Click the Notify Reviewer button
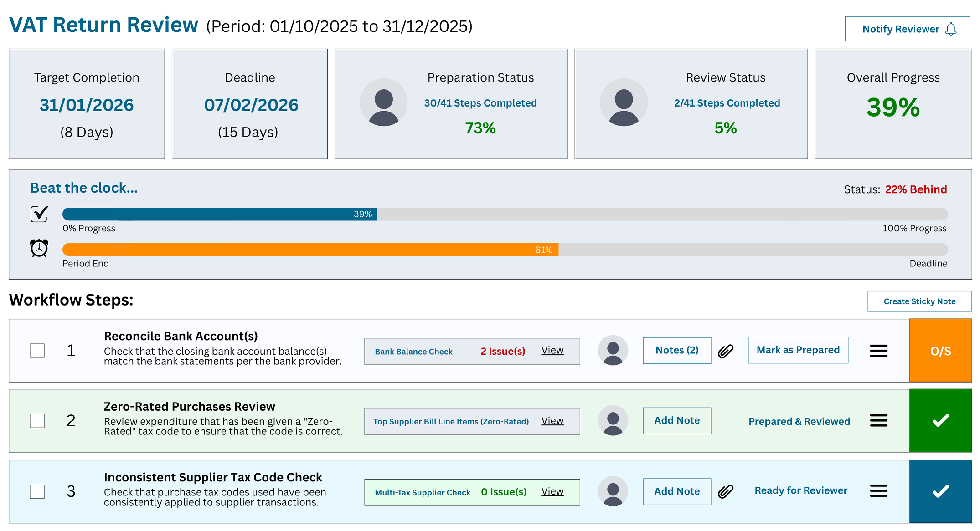980x531 pixels. tap(908, 29)
